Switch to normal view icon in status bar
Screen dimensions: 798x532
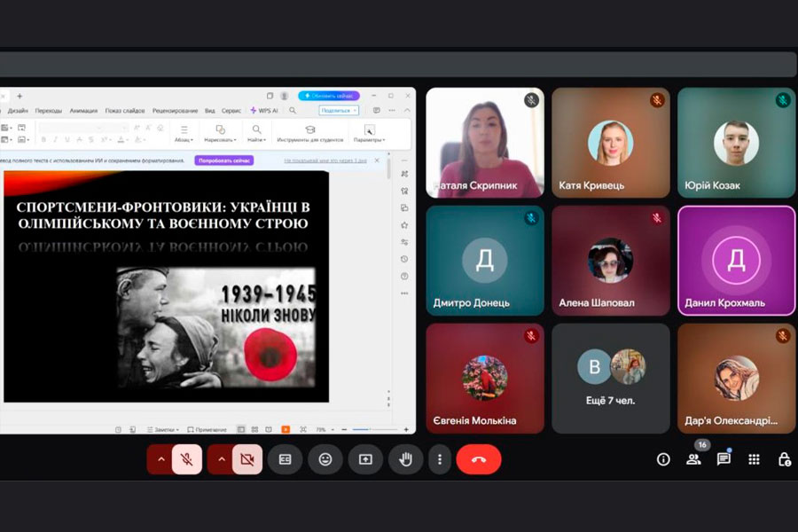[x=241, y=430]
